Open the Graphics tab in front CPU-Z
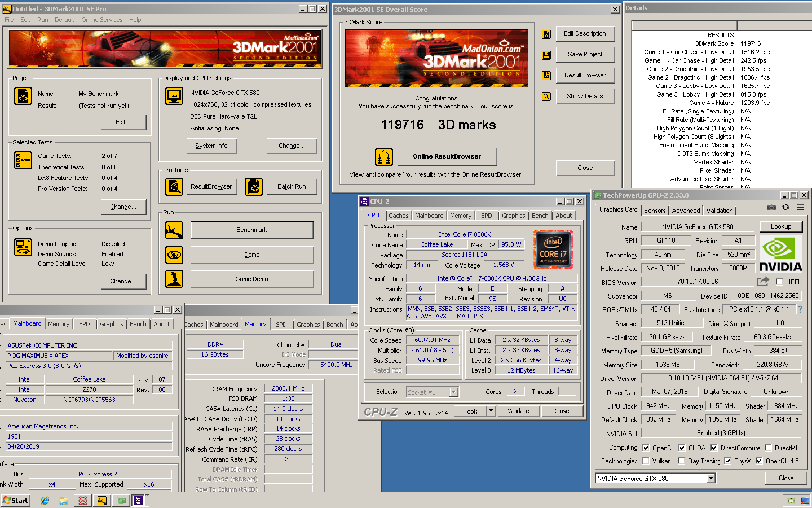This screenshot has width=812, height=508. (x=513, y=216)
